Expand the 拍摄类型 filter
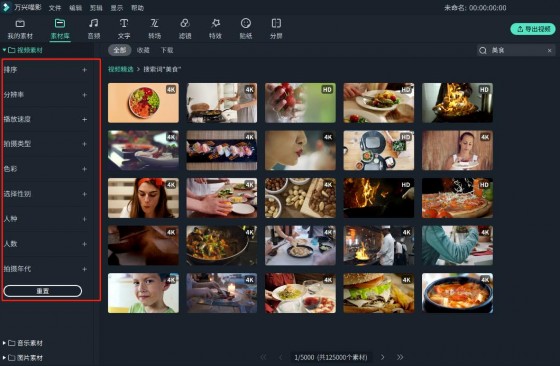 click(x=84, y=144)
